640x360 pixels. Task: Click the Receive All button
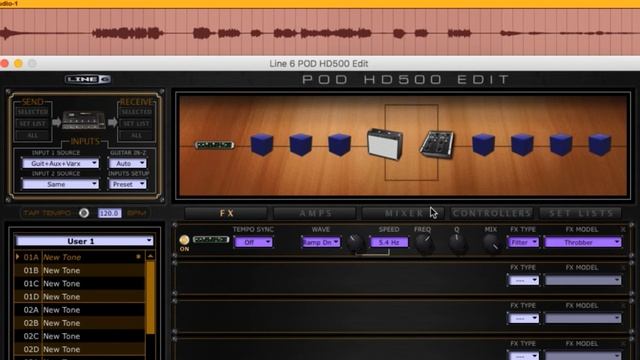pos(137,135)
